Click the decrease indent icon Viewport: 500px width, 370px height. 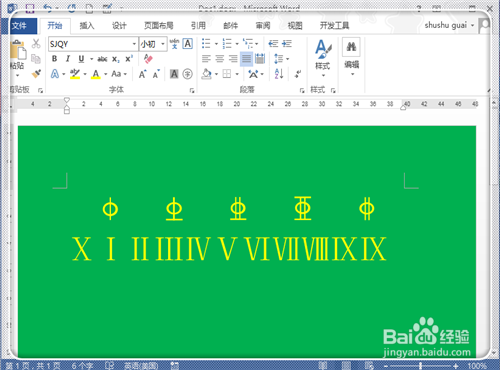click(x=273, y=44)
